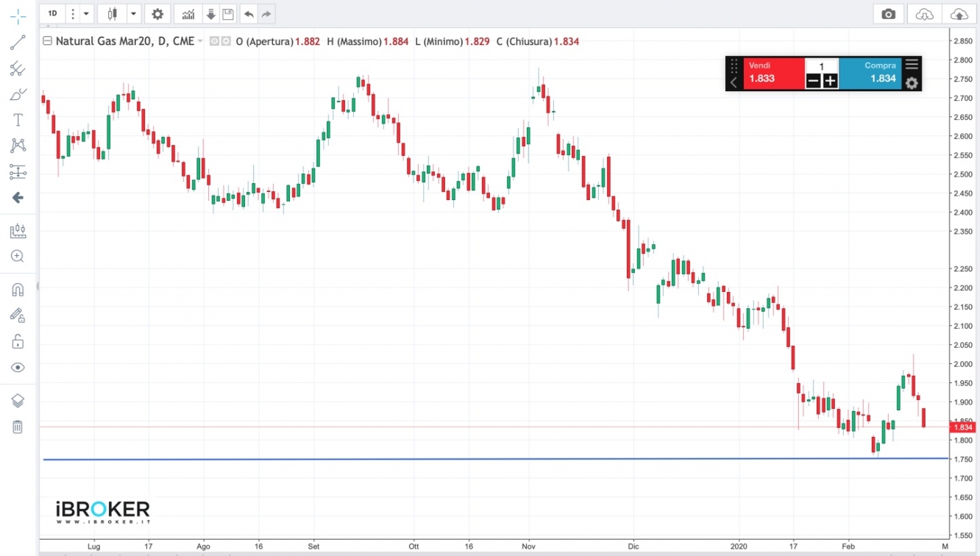
Task: Expand the chart style dropdown arrow
Action: (133, 13)
